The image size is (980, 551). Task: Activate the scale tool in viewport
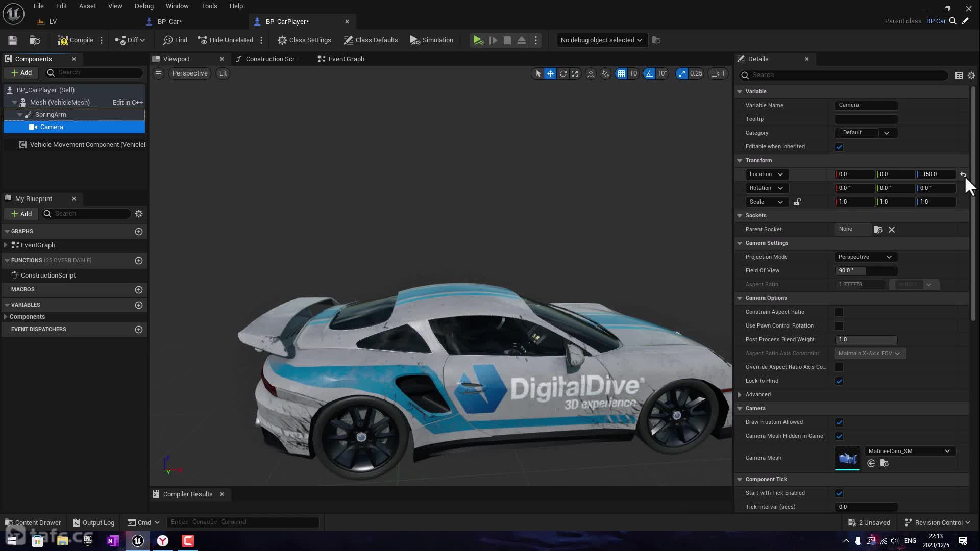tap(575, 73)
